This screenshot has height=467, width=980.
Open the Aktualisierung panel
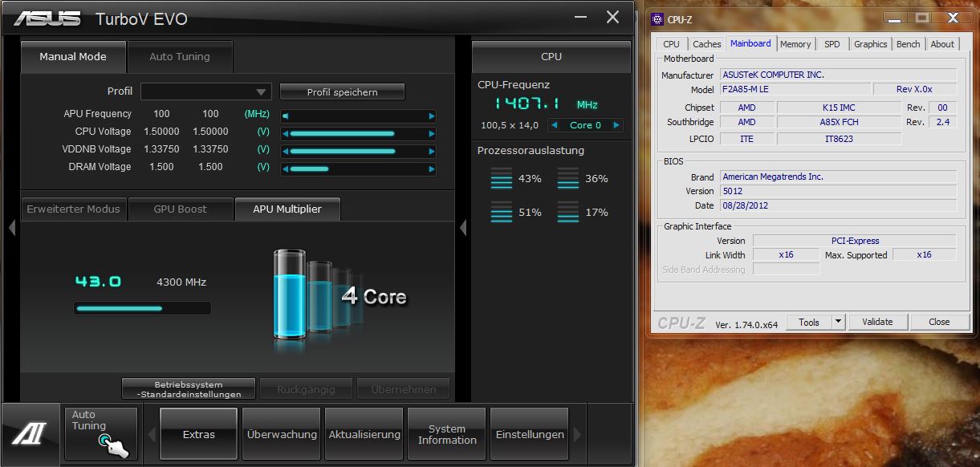pos(364,434)
